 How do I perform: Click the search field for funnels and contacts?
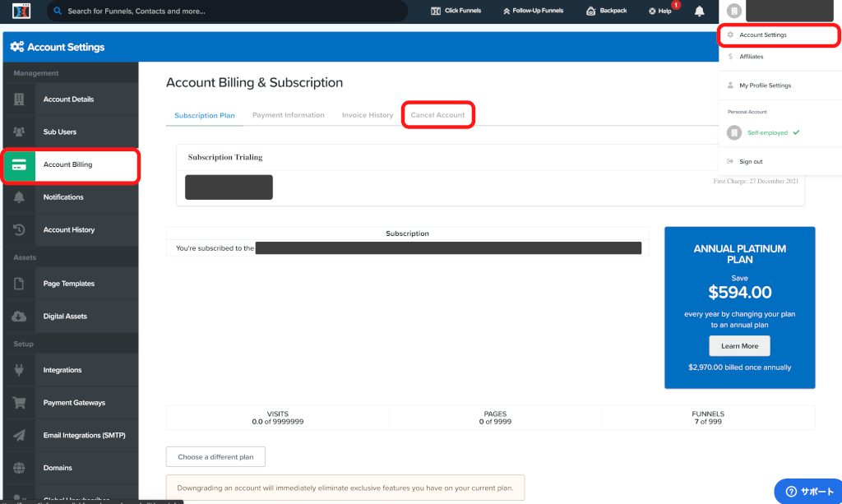230,12
